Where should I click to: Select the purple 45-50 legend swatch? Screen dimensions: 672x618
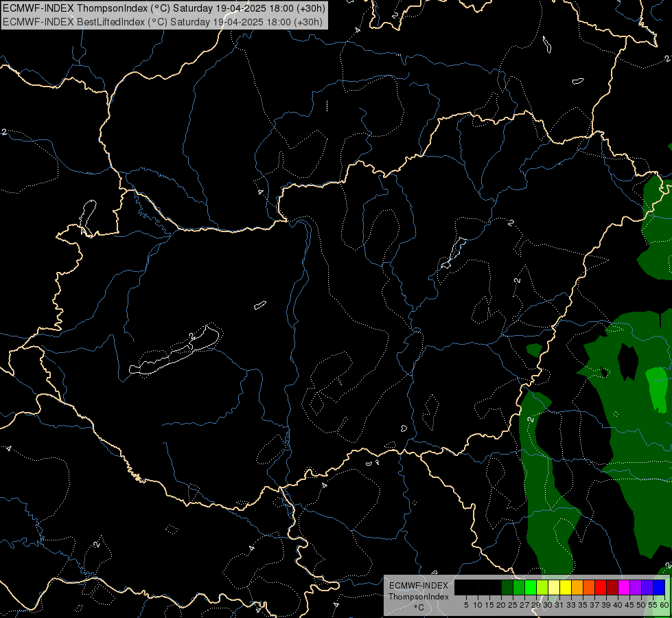[x=636, y=587]
